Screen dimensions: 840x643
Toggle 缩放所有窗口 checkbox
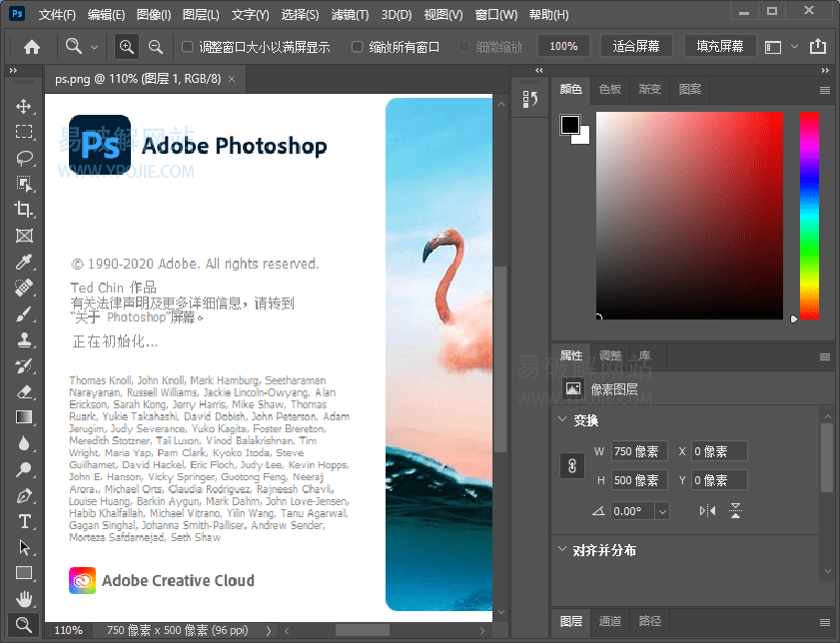[357, 47]
